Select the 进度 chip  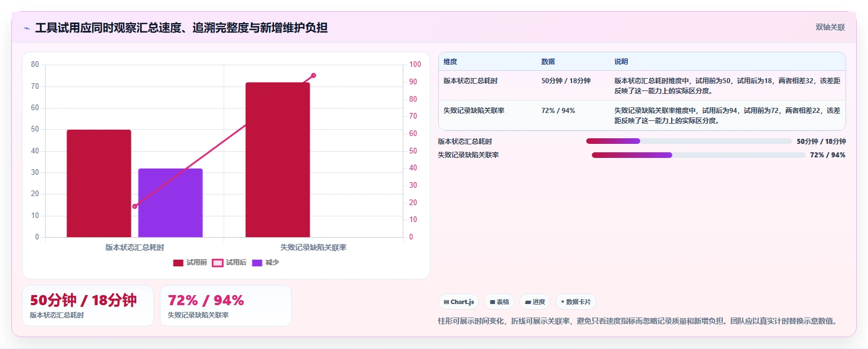click(x=535, y=302)
